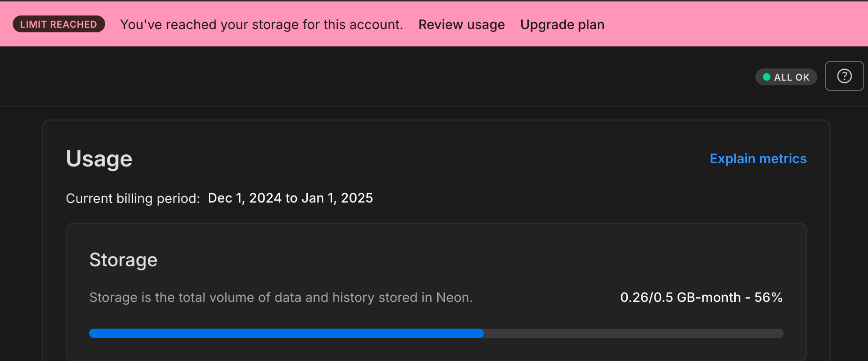Click the 0.26/0.5 usage figure

647,297
